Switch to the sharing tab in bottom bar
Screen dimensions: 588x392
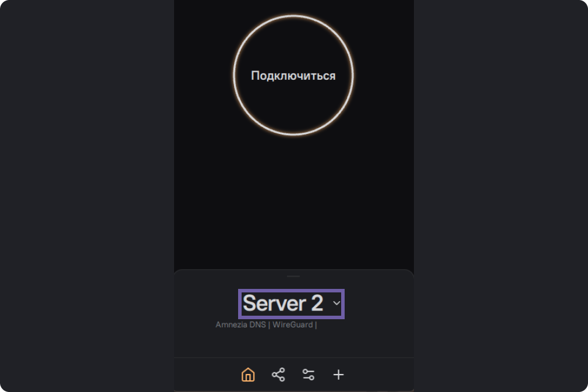(278, 375)
